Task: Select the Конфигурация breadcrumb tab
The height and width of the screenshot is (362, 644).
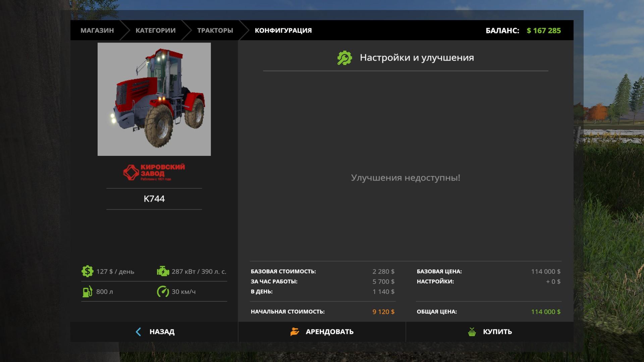Action: [283, 31]
